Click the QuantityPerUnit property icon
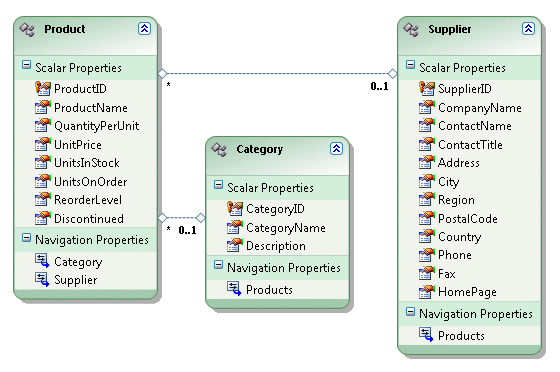Screen dimensions: 560x372 pos(42,125)
